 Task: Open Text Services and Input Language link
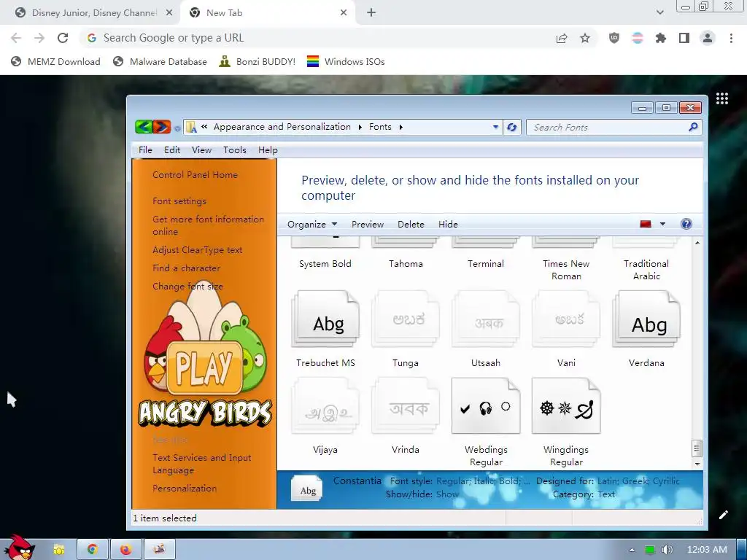pyautogui.click(x=201, y=464)
